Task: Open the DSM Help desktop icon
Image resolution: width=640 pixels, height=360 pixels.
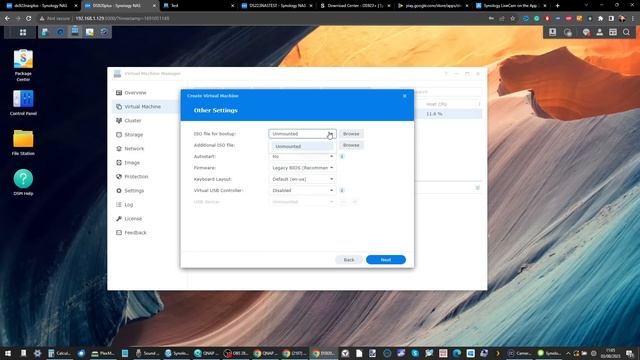Action: (x=23, y=182)
